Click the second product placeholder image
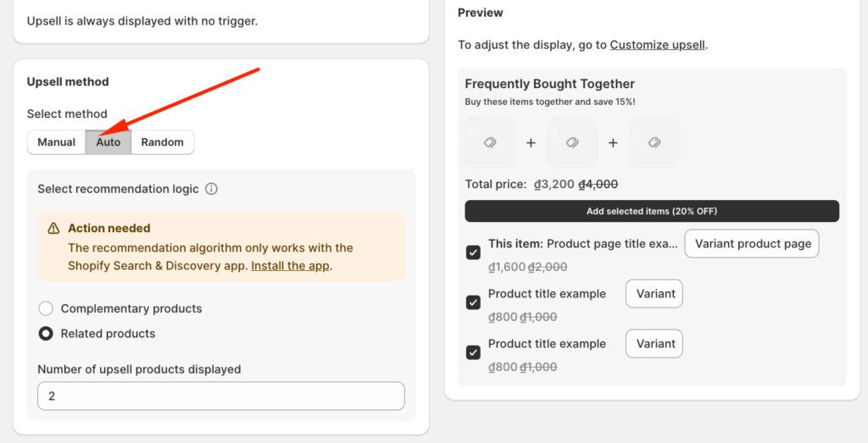Viewport: 868px width, 443px height. (x=572, y=143)
